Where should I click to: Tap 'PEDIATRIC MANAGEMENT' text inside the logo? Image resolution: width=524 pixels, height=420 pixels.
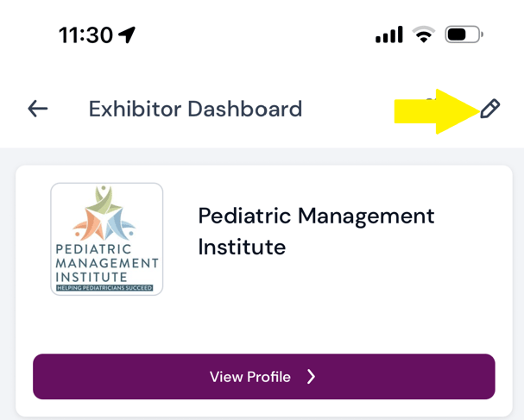(107, 257)
